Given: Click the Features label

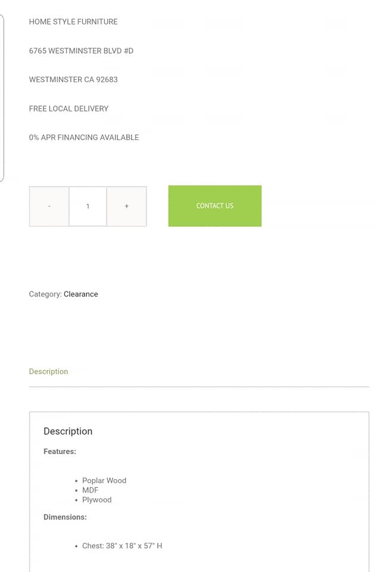Looking at the screenshot, I should click(60, 451).
